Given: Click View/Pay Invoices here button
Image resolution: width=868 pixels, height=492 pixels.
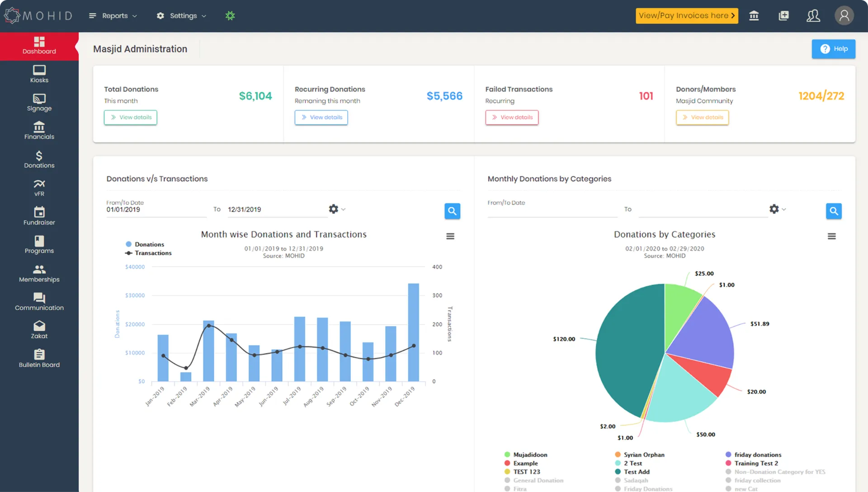Looking at the screenshot, I should click(687, 16).
